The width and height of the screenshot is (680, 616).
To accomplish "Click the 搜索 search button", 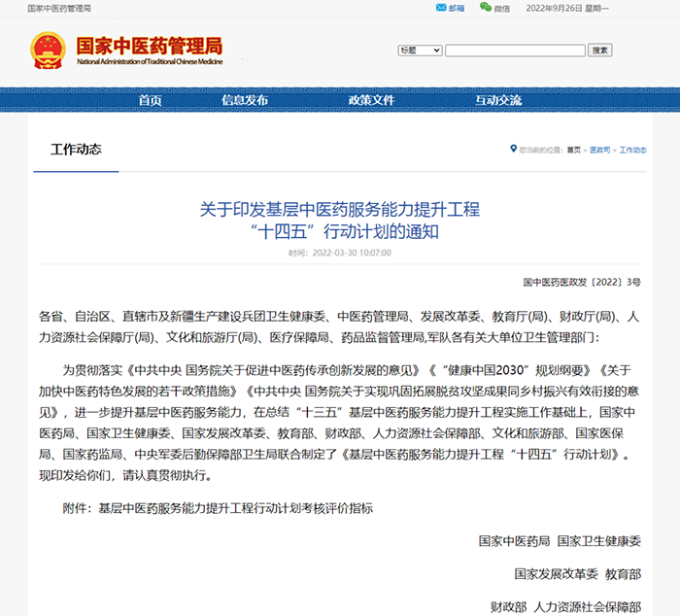I will click(x=599, y=51).
